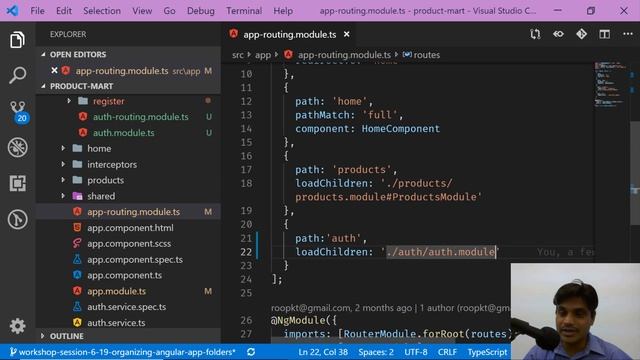Close the app-routing.module.ts editor tab
The width and height of the screenshot is (640, 360).
point(347,34)
